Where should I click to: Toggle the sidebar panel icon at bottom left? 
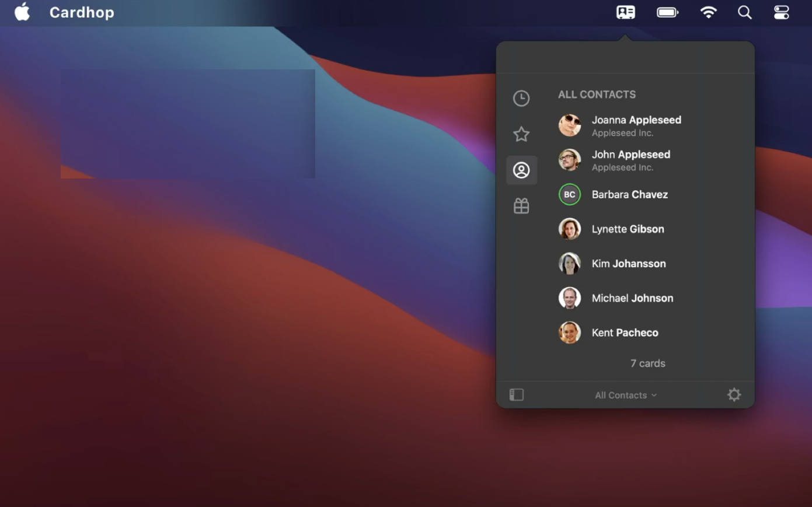tap(517, 395)
